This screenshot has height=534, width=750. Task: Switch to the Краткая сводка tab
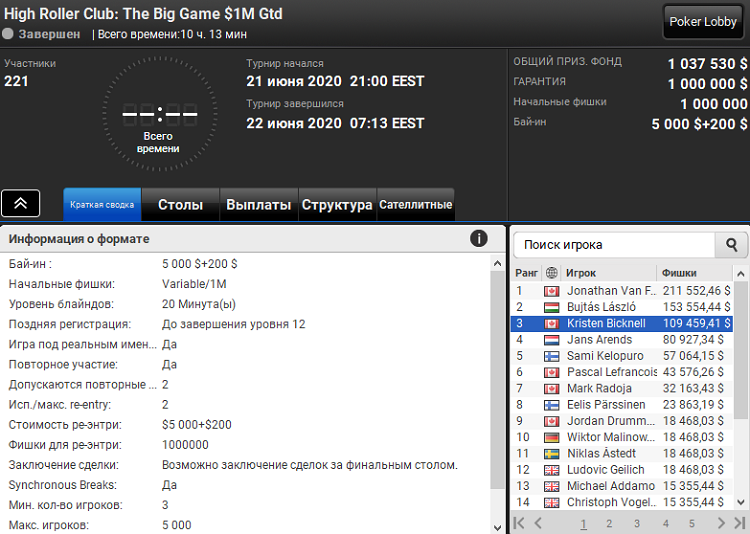tap(102, 204)
